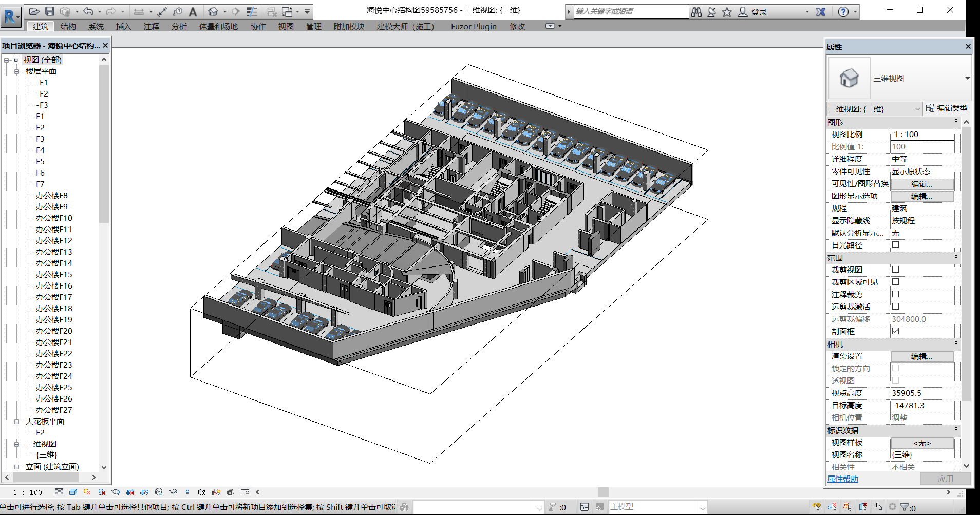The height and width of the screenshot is (515, 980).
Task: Open the Fuzor Plugin ribbon tab
Action: tap(474, 27)
